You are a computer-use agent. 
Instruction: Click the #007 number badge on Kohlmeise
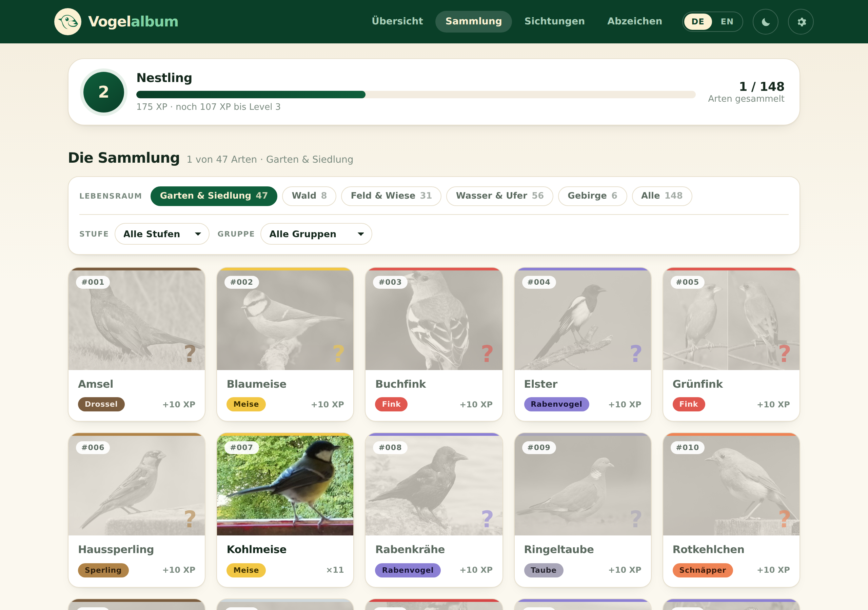click(x=241, y=447)
